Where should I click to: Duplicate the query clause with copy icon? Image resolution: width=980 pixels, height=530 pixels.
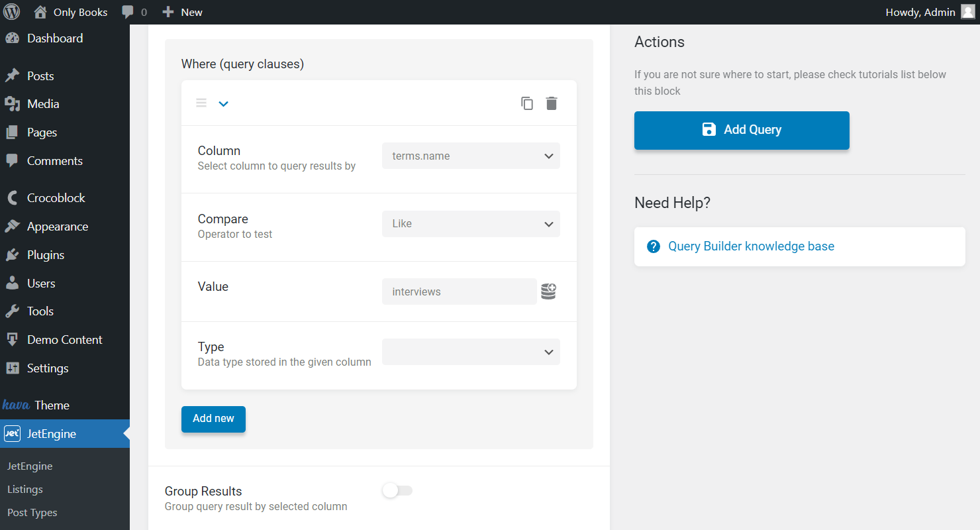pos(527,103)
